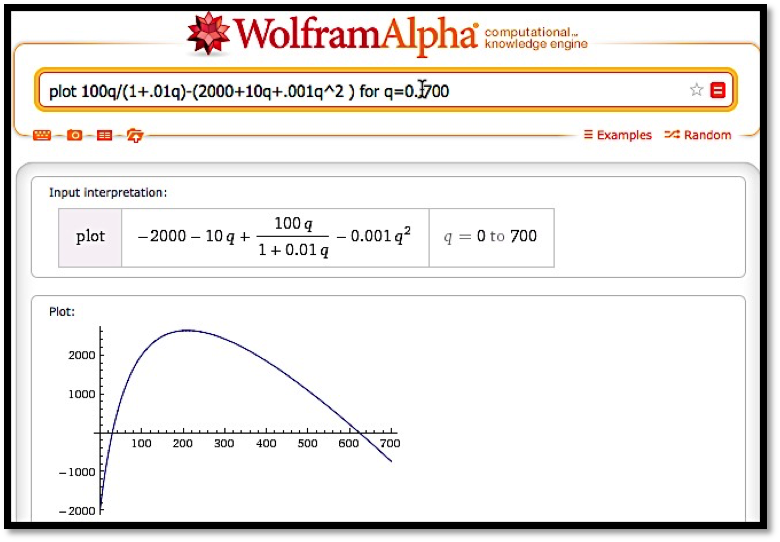Image resolution: width=780 pixels, height=542 pixels.
Task: Favorite this query with the star icon
Action: (696, 90)
